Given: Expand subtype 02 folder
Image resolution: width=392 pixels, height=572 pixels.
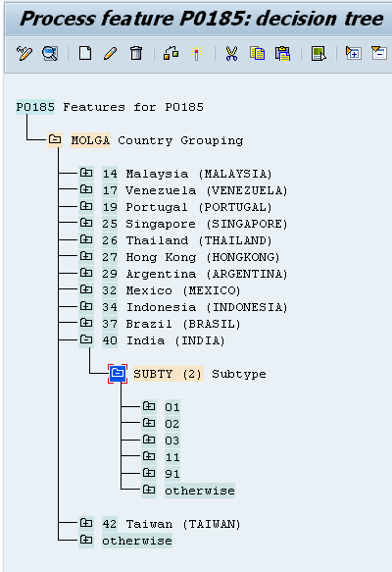Looking at the screenshot, I should (x=149, y=423).
